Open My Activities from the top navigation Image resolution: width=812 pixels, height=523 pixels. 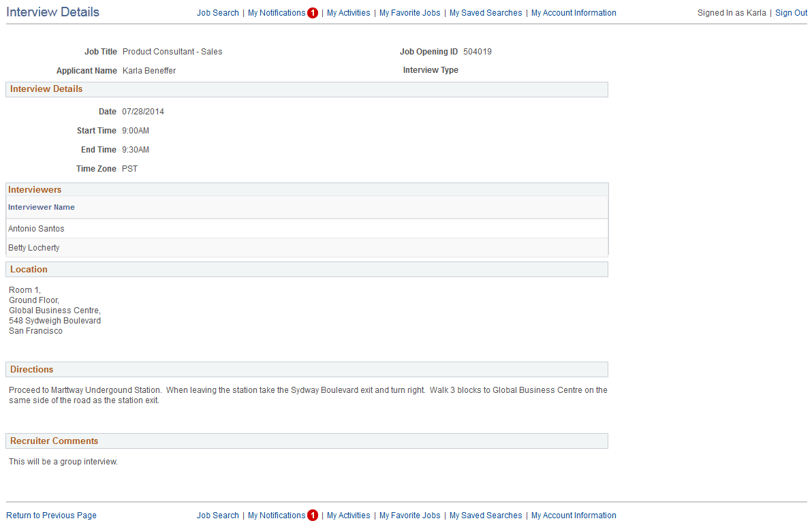[348, 12]
